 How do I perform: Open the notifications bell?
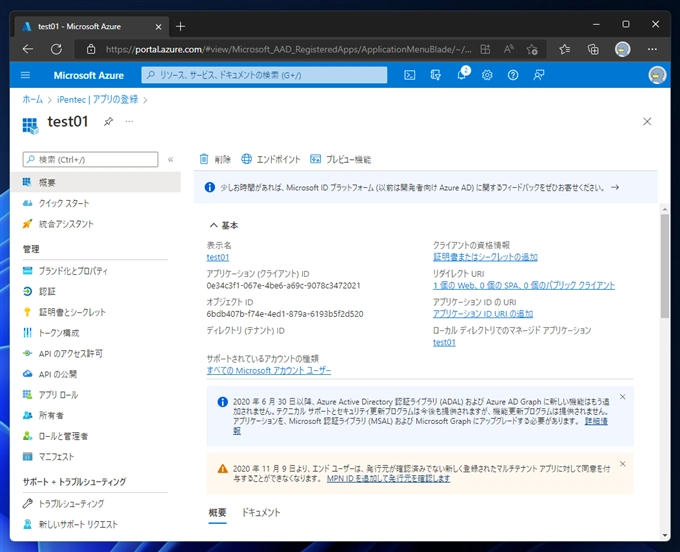click(x=462, y=74)
